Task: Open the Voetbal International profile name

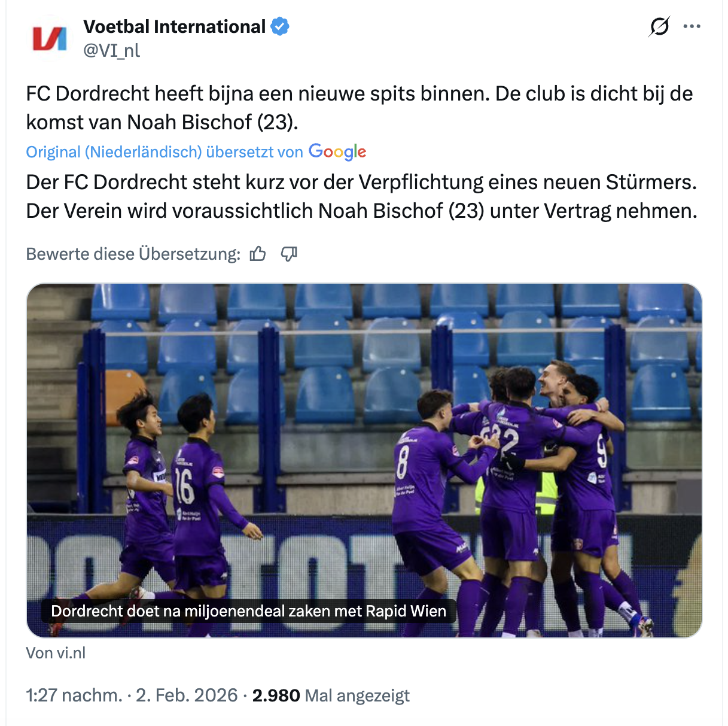Action: 174,26
